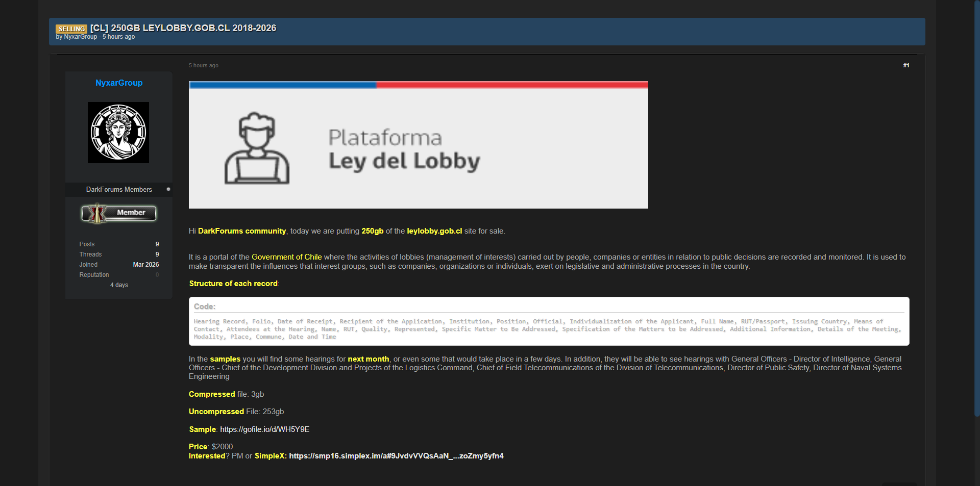Click the highlighted 'Government of Chile' text
The height and width of the screenshot is (486, 980).
point(286,257)
